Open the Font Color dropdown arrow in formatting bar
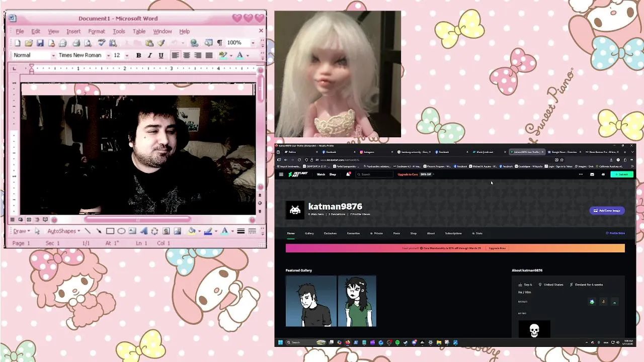 [247, 55]
